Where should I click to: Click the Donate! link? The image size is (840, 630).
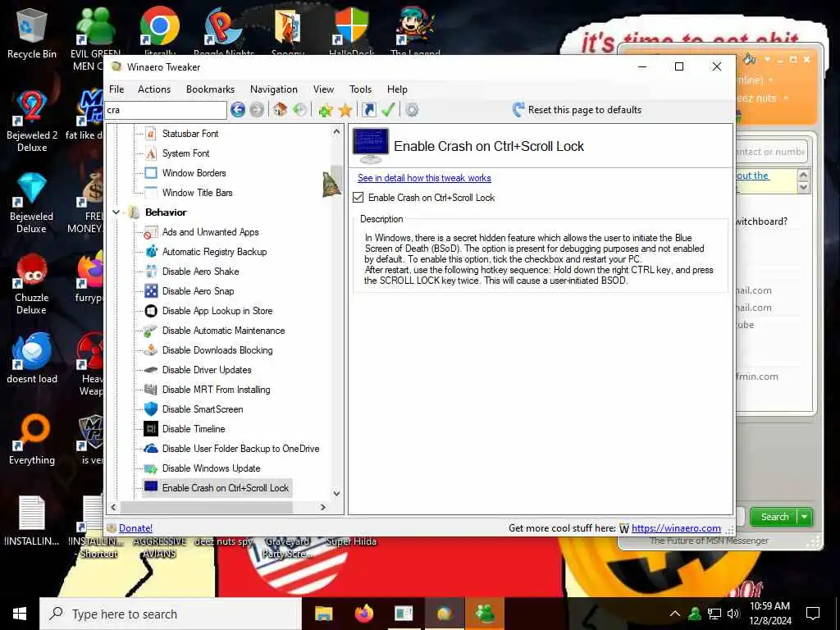tap(135, 528)
